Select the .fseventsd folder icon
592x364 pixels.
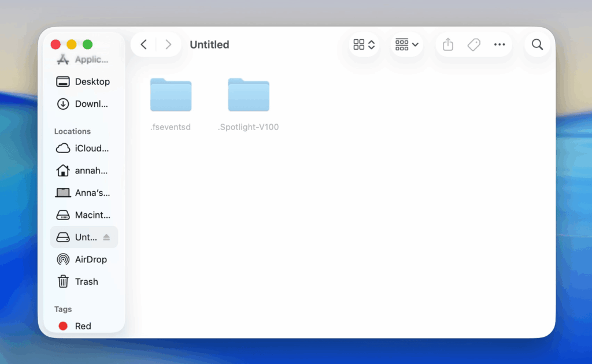click(x=171, y=95)
